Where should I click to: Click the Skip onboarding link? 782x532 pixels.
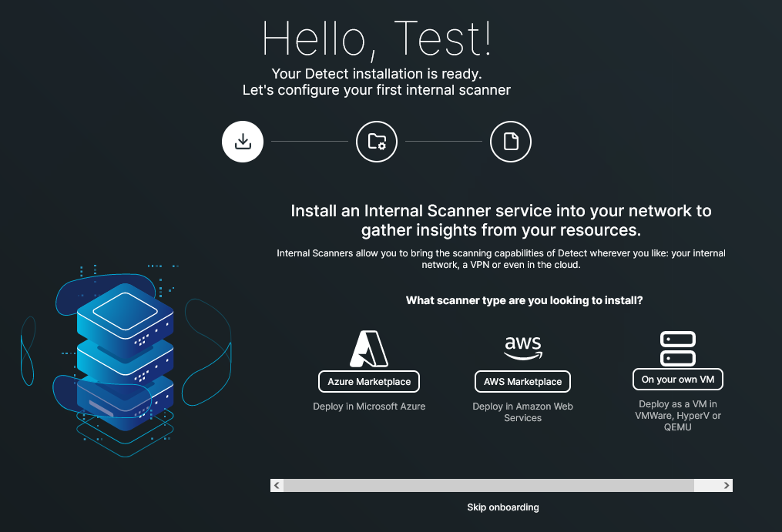[x=503, y=507]
